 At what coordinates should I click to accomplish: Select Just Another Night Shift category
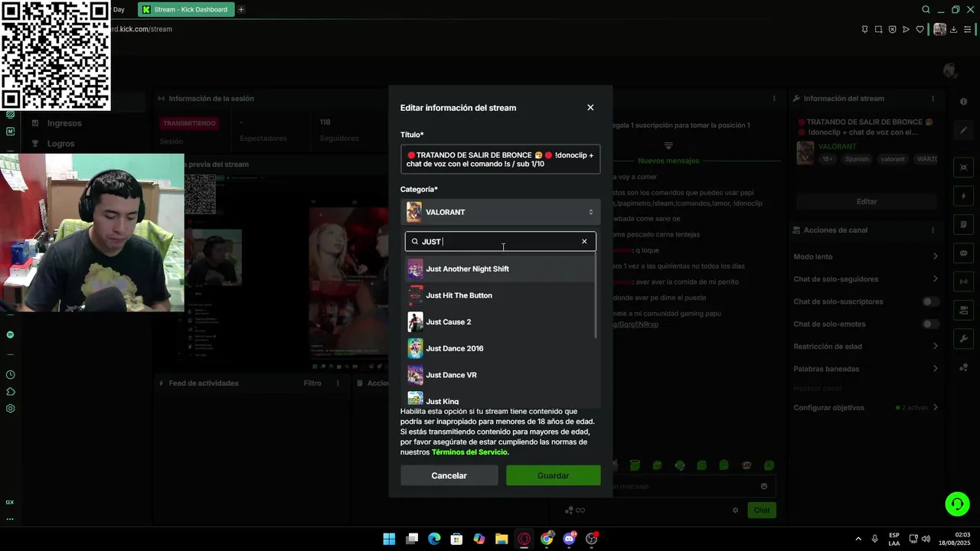(x=500, y=269)
